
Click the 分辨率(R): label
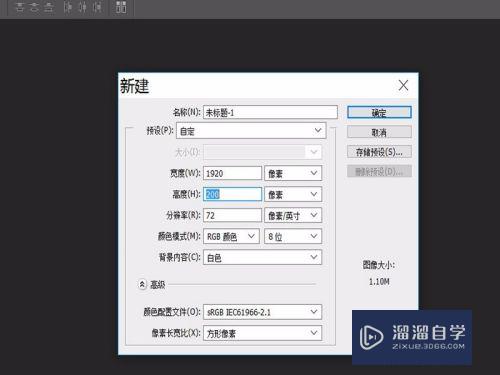[x=183, y=215]
